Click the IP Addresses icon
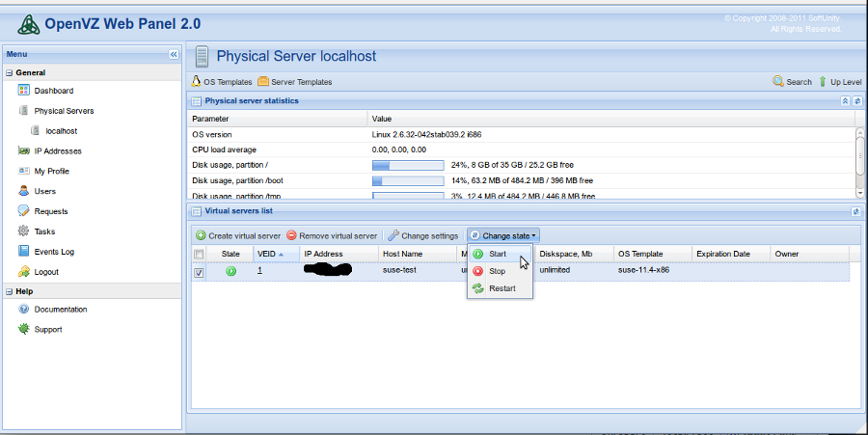 tap(23, 150)
